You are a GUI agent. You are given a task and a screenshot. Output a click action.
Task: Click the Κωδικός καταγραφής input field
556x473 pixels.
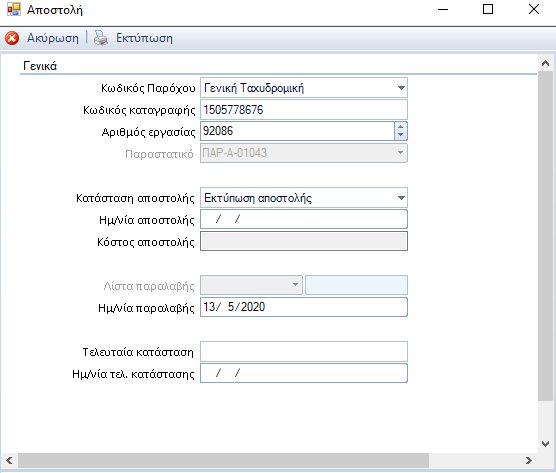(x=304, y=110)
